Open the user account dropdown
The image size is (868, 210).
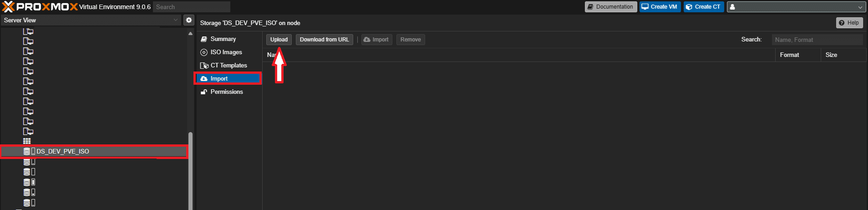pyautogui.click(x=859, y=7)
